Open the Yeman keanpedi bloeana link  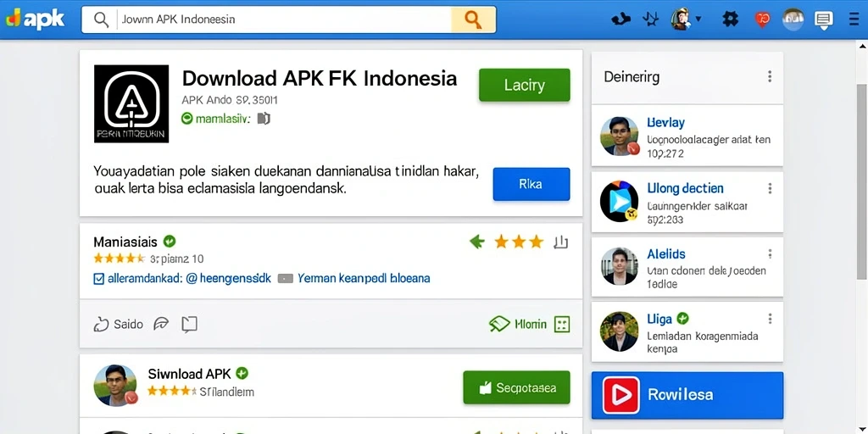click(x=363, y=278)
